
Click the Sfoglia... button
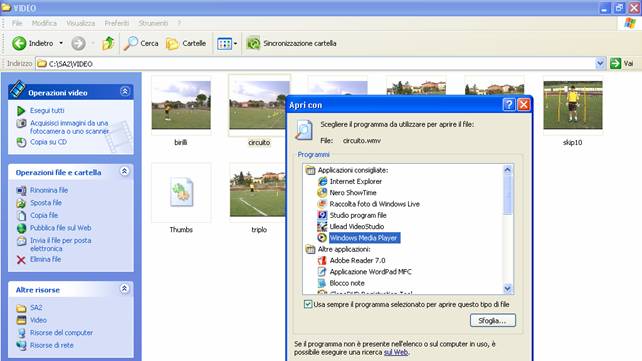pyautogui.click(x=493, y=320)
